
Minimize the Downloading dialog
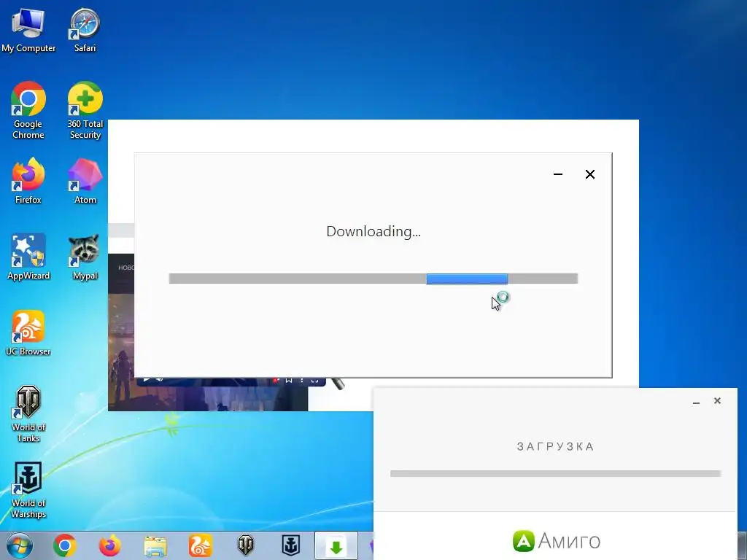pos(558,174)
